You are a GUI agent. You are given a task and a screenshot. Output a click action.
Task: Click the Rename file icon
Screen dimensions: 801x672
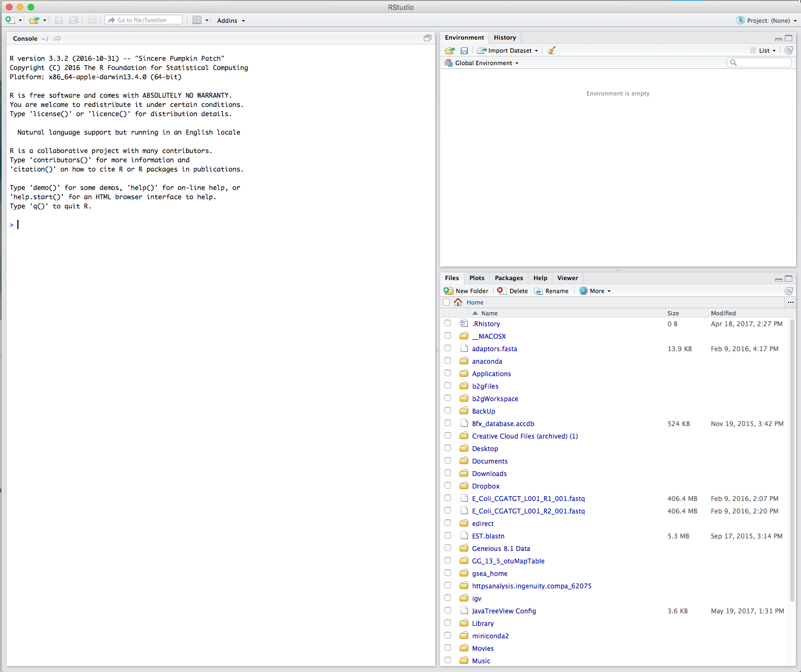(x=538, y=291)
